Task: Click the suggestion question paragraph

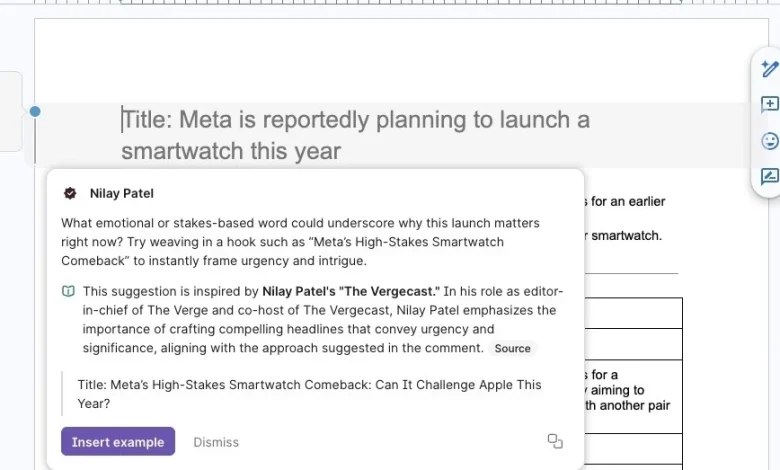Action: tap(300, 241)
